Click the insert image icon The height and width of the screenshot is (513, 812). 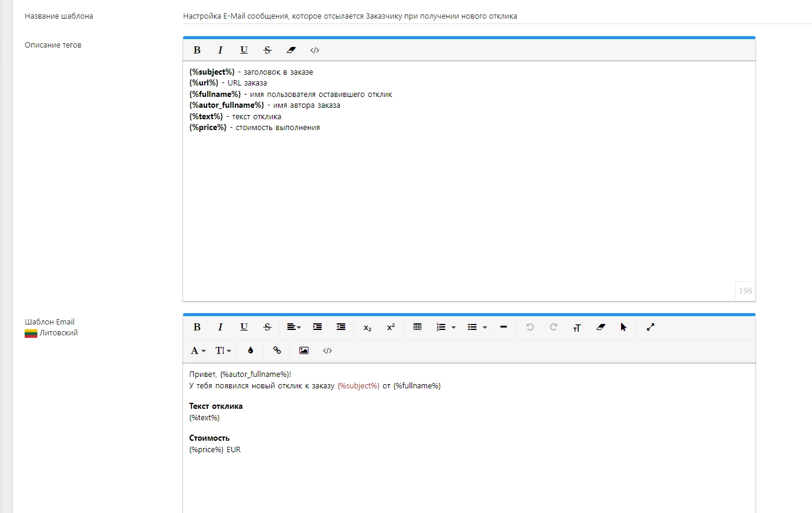(x=304, y=350)
